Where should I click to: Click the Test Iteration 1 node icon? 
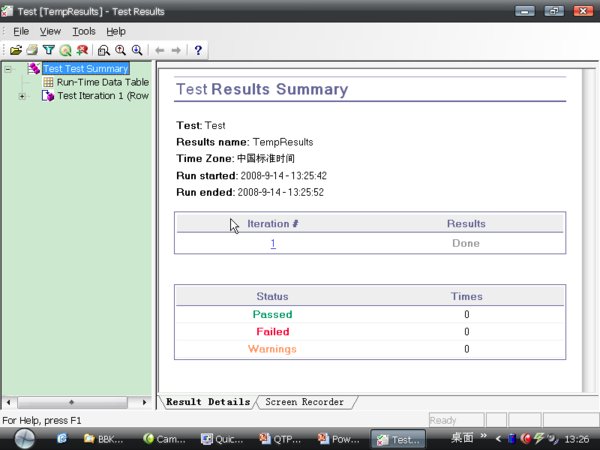[x=48, y=96]
